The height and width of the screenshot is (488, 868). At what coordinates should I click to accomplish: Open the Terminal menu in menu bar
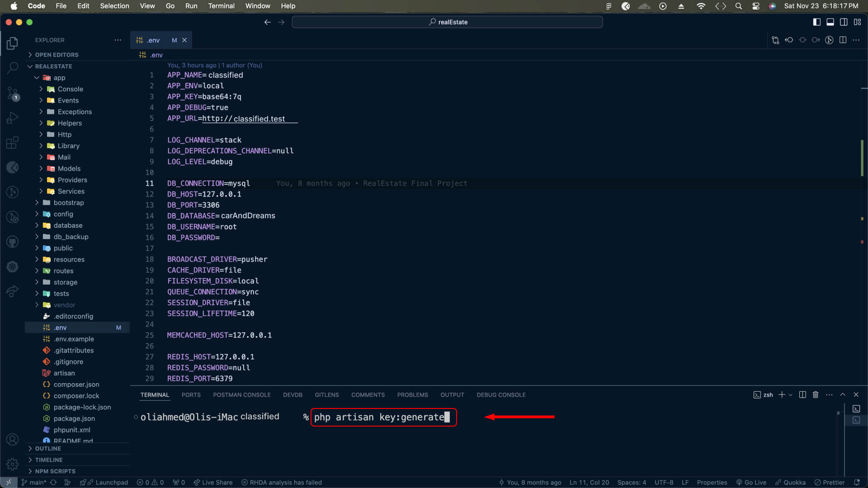point(221,6)
